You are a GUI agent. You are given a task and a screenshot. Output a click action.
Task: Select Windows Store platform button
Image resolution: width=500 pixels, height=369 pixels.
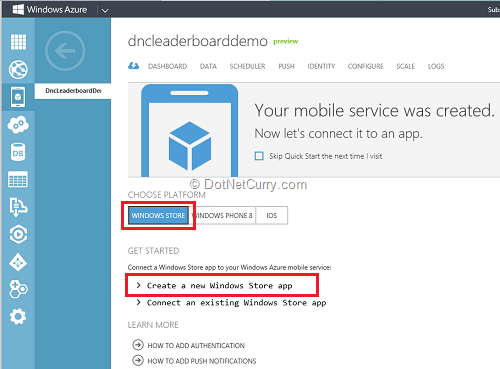coord(158,216)
